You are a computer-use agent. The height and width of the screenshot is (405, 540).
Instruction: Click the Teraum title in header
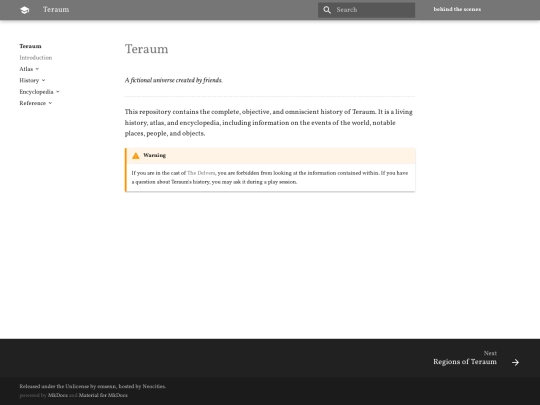point(56,10)
